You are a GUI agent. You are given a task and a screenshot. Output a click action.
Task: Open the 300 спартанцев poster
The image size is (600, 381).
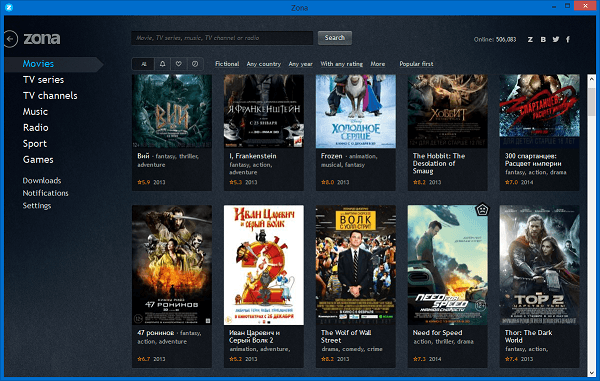tap(540, 111)
